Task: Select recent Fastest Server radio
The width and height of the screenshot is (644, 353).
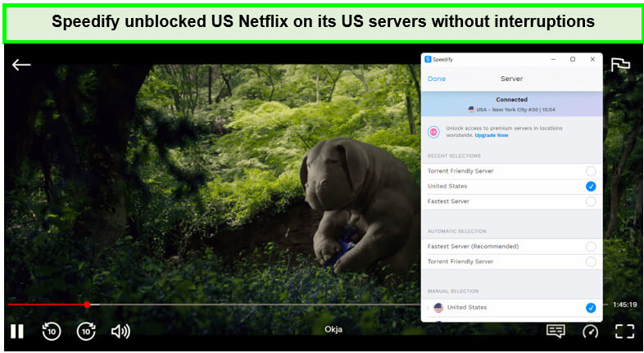Action: tap(591, 201)
